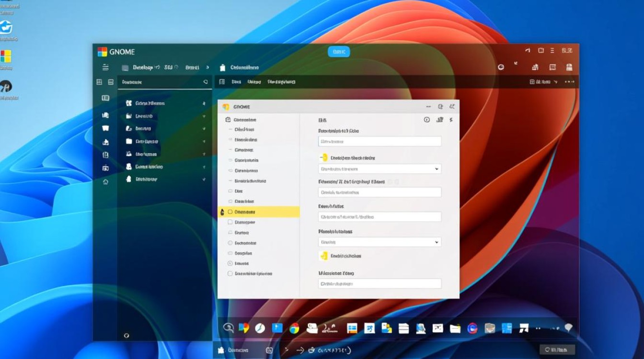The height and width of the screenshot is (359, 644).
Task: Click the white folder icon in the dark sidebar
Action: click(129, 141)
